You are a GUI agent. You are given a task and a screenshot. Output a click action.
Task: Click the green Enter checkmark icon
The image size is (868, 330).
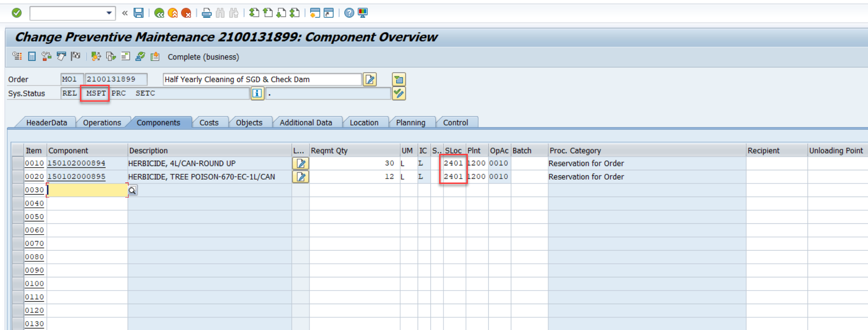pyautogui.click(x=17, y=13)
